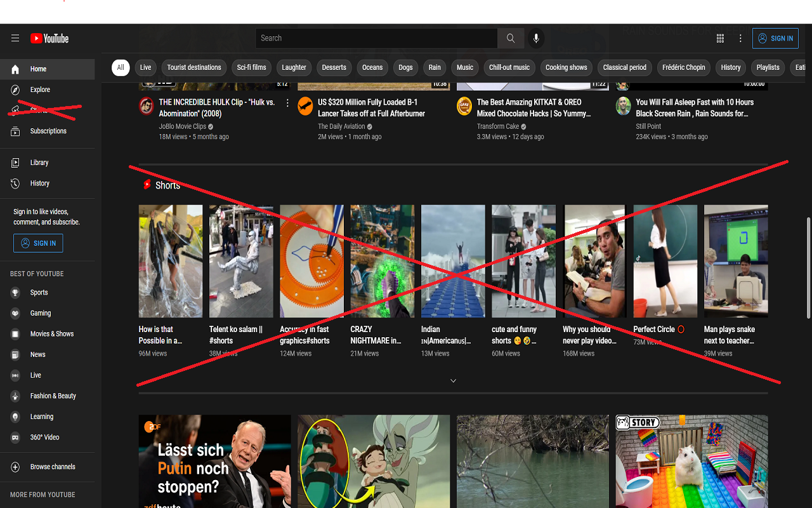Click the voice search microphone icon

tap(536, 38)
